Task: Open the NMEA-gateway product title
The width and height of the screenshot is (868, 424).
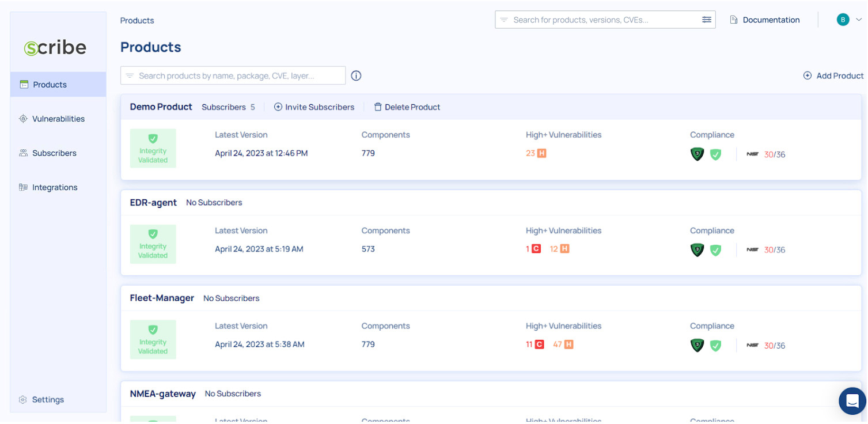Action: pos(163,393)
